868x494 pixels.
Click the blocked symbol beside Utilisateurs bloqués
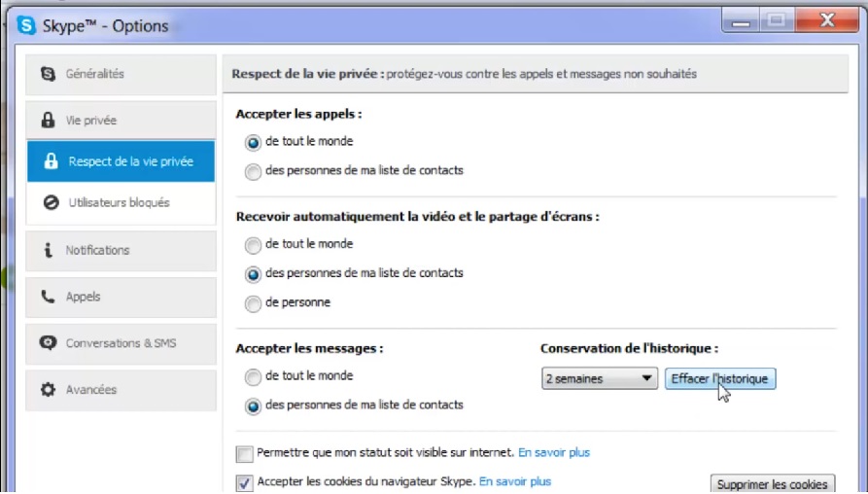click(51, 202)
